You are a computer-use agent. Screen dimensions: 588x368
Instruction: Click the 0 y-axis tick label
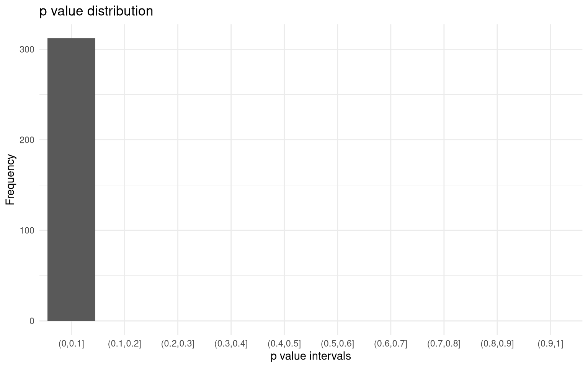(x=32, y=321)
